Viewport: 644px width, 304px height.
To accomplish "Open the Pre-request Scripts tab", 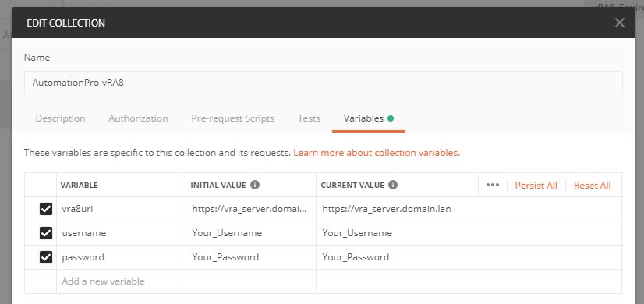I will (232, 118).
